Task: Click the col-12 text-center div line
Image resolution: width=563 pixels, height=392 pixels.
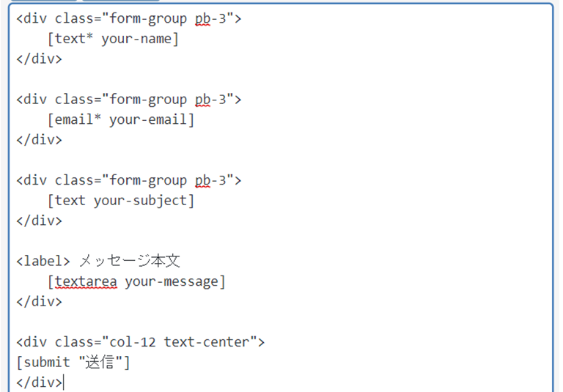Action: [x=141, y=342]
